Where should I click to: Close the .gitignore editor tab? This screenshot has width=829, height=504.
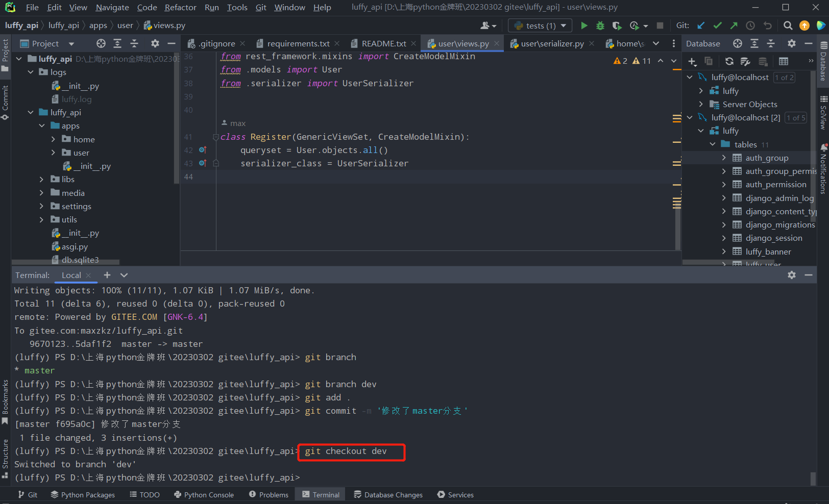click(242, 44)
